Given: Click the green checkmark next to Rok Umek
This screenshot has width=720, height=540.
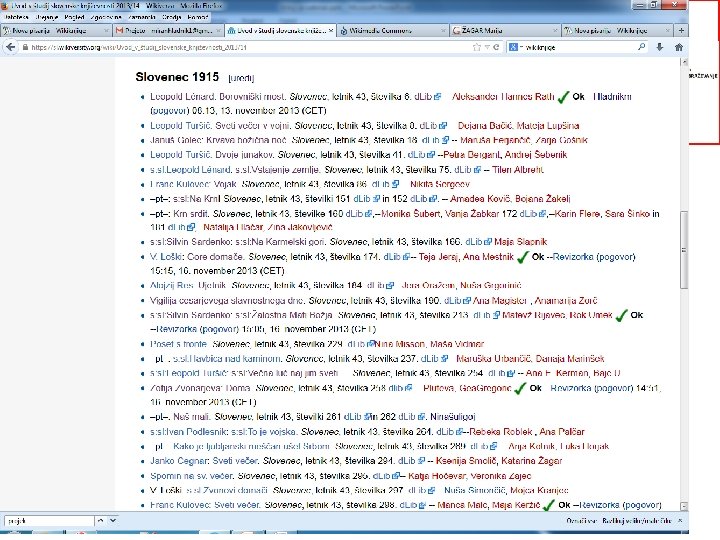Looking at the screenshot, I should pyautogui.click(x=621, y=315).
